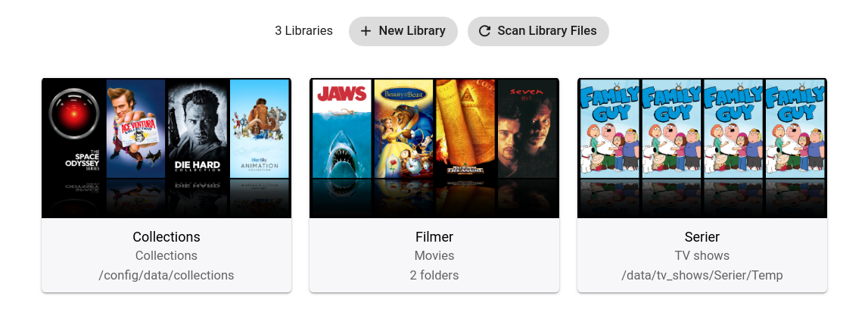Open the Filmer library title
The height and width of the screenshot is (328, 868).
(434, 237)
